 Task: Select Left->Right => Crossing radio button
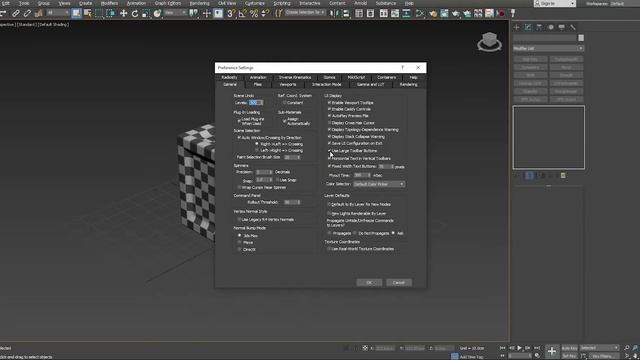(x=257, y=151)
